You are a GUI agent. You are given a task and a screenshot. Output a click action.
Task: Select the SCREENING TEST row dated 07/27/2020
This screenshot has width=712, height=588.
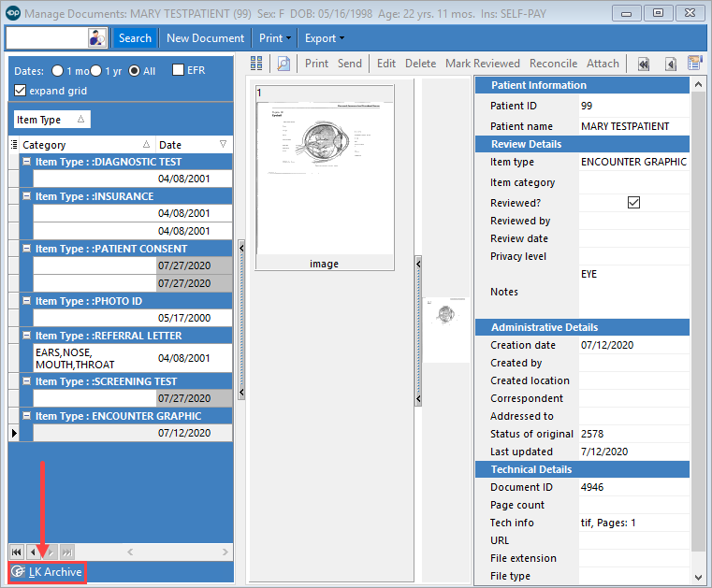click(133, 398)
